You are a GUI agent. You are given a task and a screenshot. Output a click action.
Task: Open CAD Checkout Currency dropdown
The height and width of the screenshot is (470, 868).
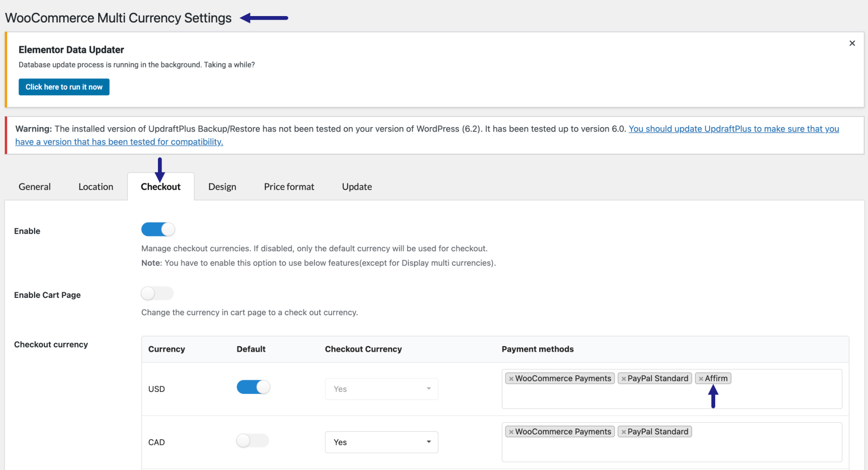[x=381, y=442]
